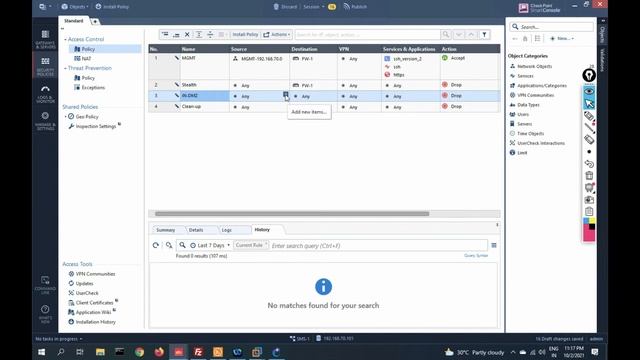Select Accept action in MGMT rule
This screenshot has width=640, height=360.
(x=454, y=58)
